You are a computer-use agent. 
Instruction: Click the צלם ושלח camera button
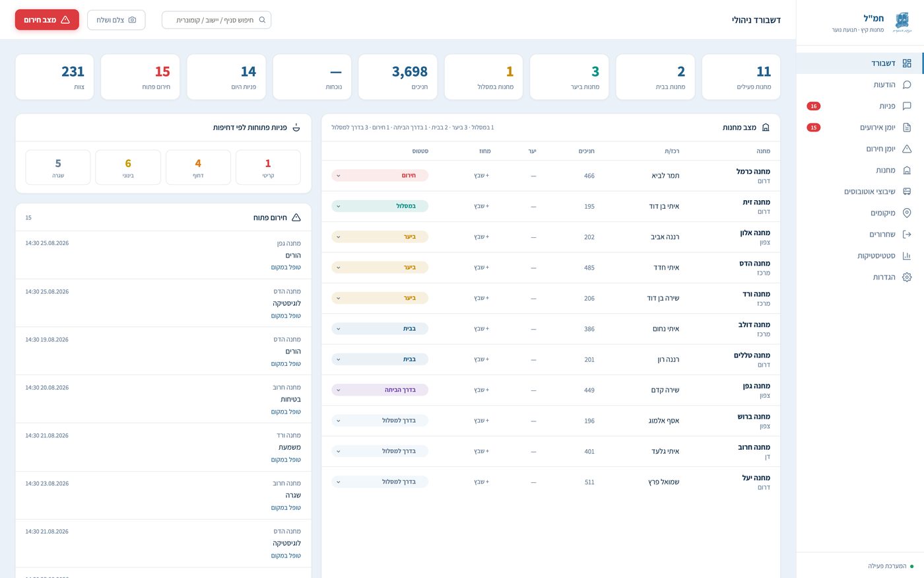[116, 20]
